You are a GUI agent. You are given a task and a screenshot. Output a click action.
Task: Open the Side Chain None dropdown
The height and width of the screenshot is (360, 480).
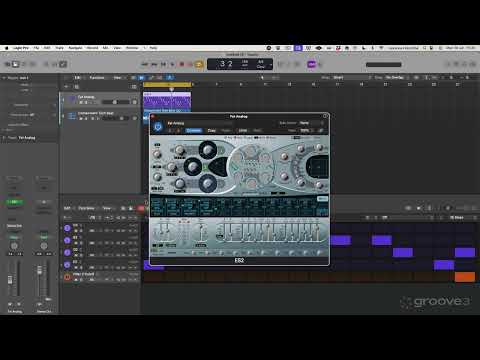click(310, 123)
